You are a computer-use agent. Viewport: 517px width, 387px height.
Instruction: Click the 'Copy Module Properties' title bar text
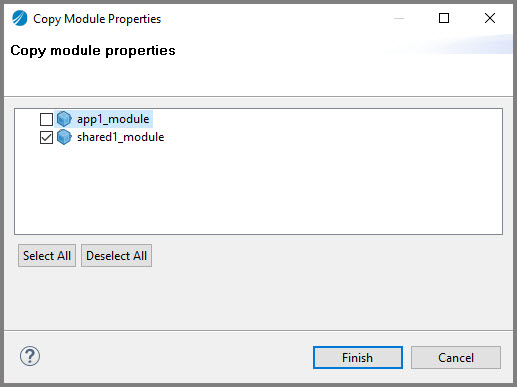click(x=97, y=19)
